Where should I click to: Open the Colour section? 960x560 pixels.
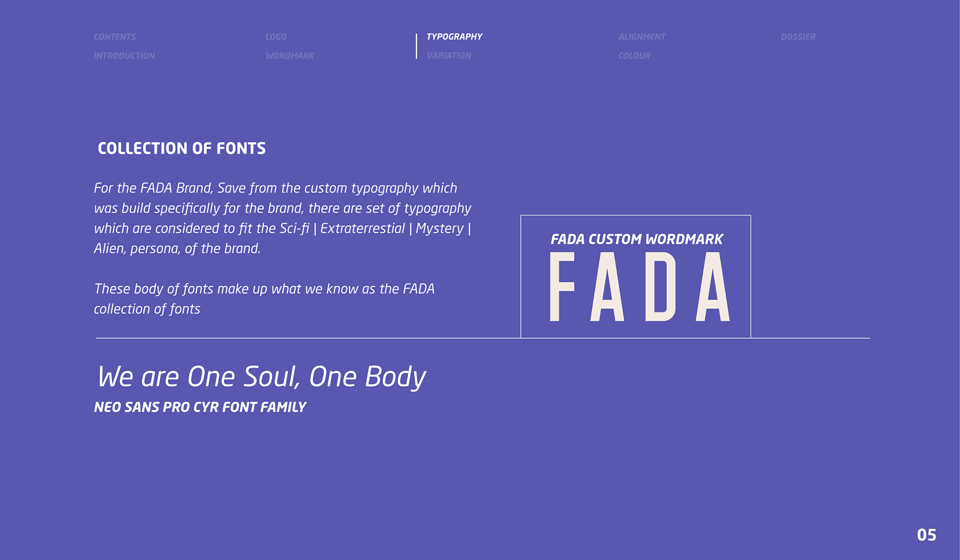[634, 56]
